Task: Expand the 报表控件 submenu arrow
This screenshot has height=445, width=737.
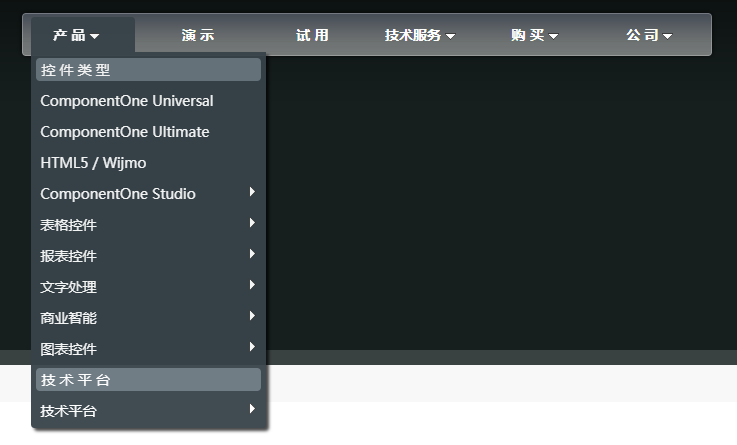Action: tap(252, 254)
